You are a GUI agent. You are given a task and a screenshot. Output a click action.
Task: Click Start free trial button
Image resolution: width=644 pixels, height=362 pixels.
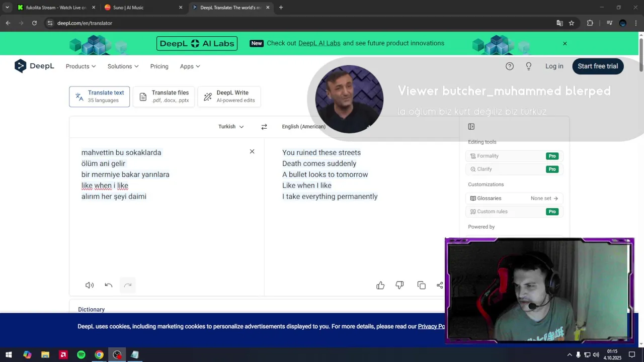(x=598, y=66)
